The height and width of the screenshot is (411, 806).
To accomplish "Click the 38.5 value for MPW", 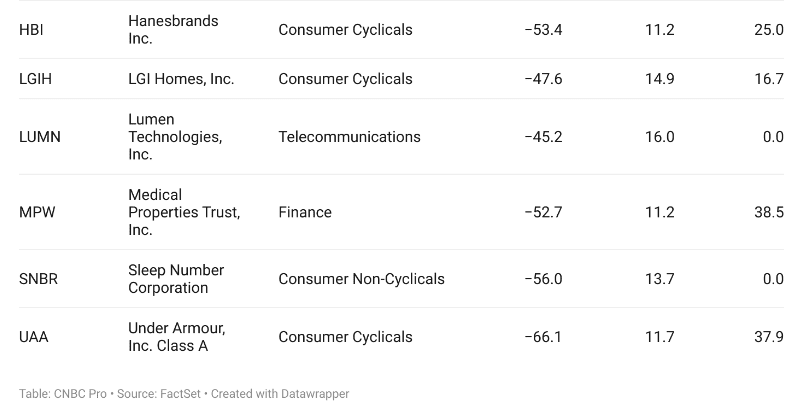I will click(769, 213).
